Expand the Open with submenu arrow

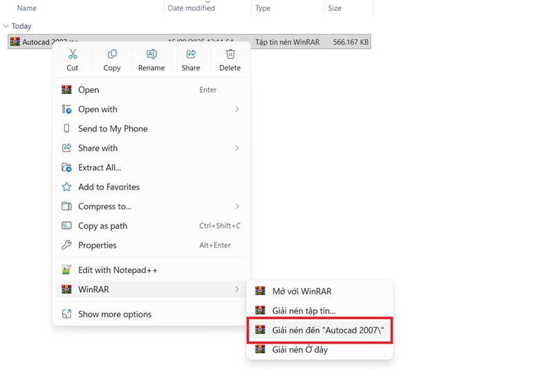point(237,109)
